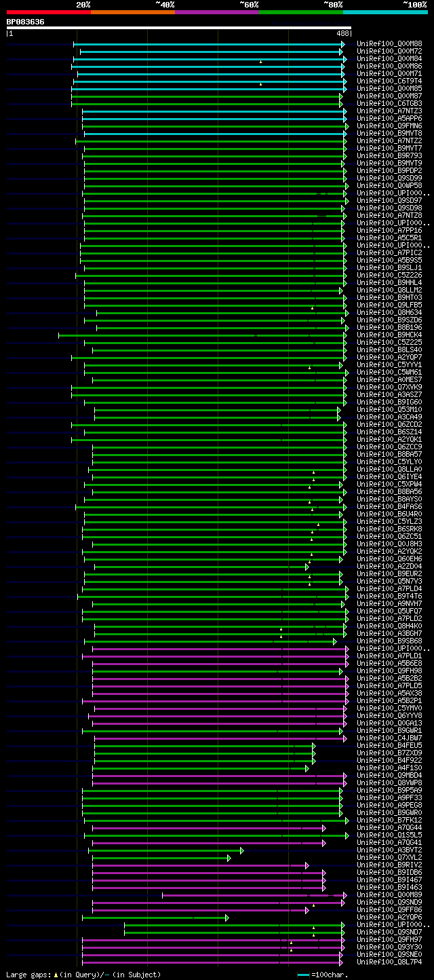The width and height of the screenshot is (434, 980).
Task: Click the UniRef100_Q8LLM2 label
Action: [389, 290]
